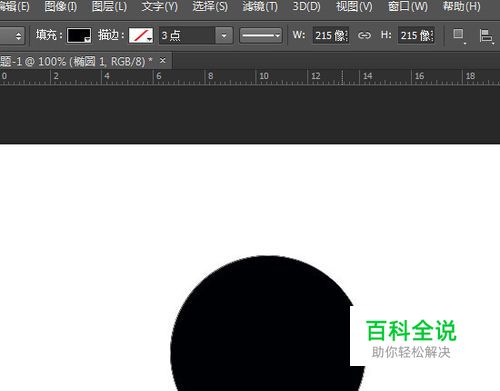Click the stroke width field showing 3 点
This screenshot has width=500, height=391.
pyautogui.click(x=187, y=35)
